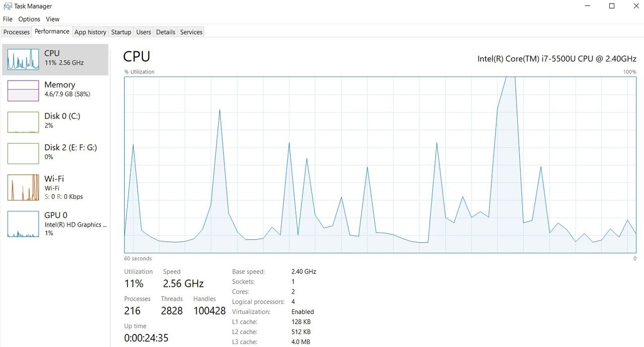Switch to the Details tab

[x=166, y=32]
